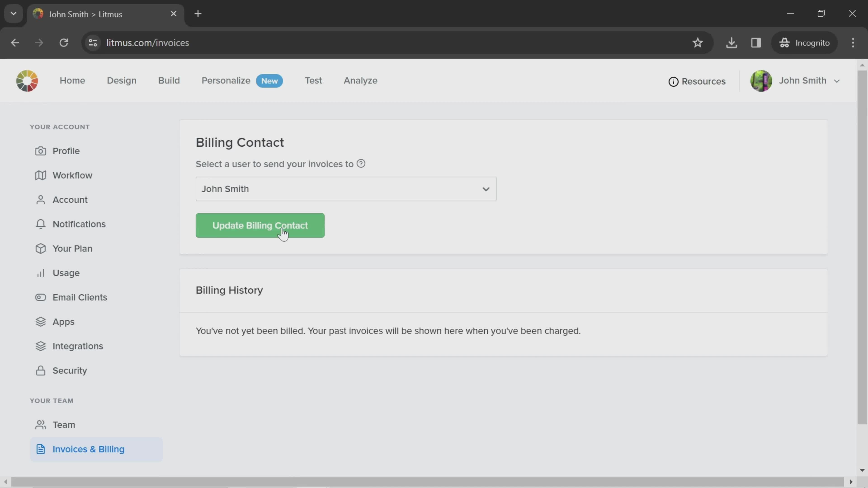Click the Litmus logo icon

(x=27, y=80)
